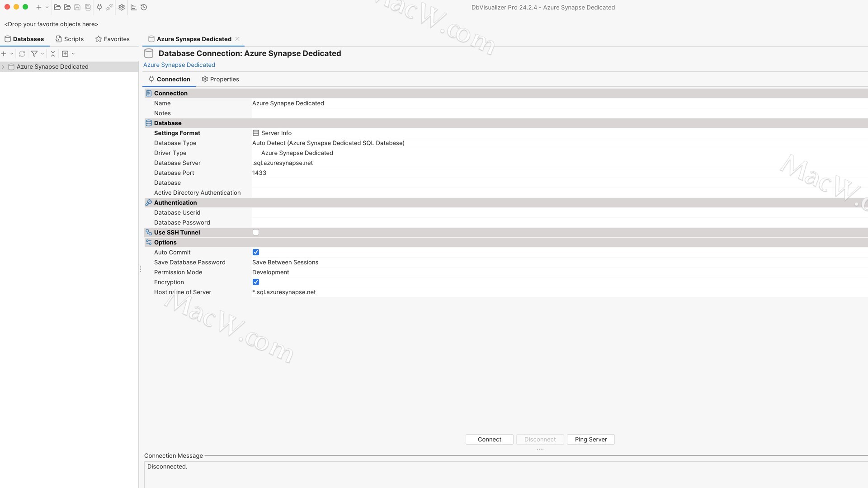
Task: Open the Driver Type Azure Synapse Dedicated selector
Action: point(560,153)
